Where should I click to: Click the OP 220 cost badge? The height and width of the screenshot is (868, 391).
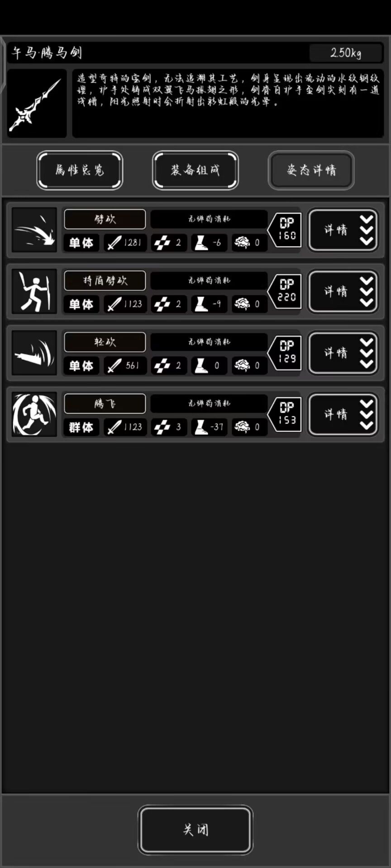285,292
